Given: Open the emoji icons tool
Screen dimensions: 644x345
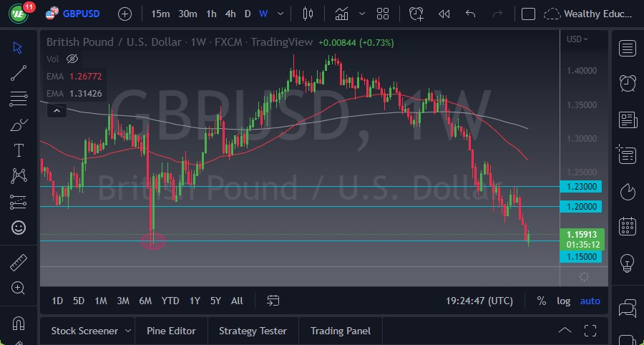Looking at the screenshot, I should point(19,228).
